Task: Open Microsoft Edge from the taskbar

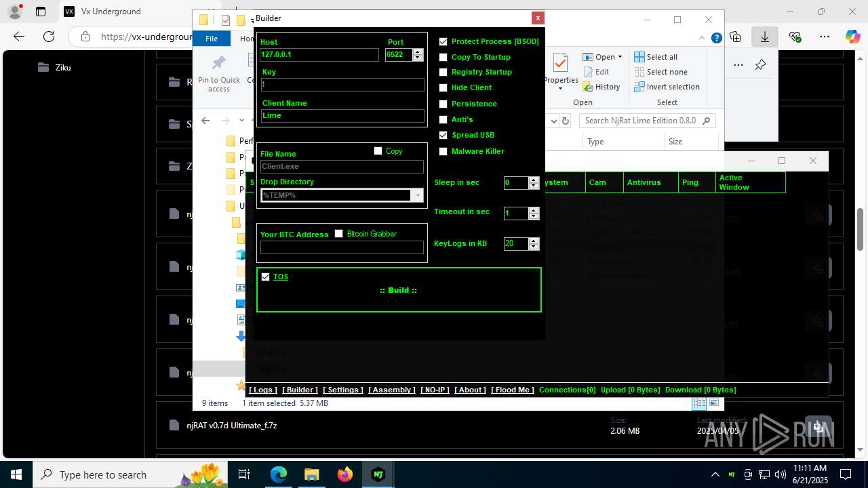Action: (x=279, y=474)
